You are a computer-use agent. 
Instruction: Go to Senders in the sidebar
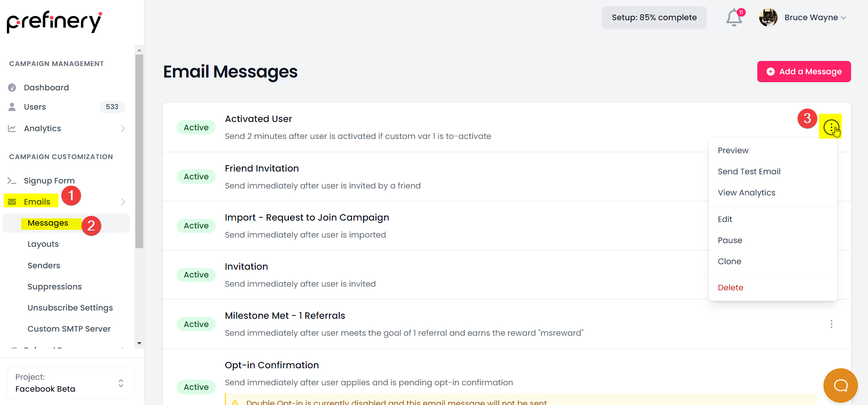(x=44, y=266)
